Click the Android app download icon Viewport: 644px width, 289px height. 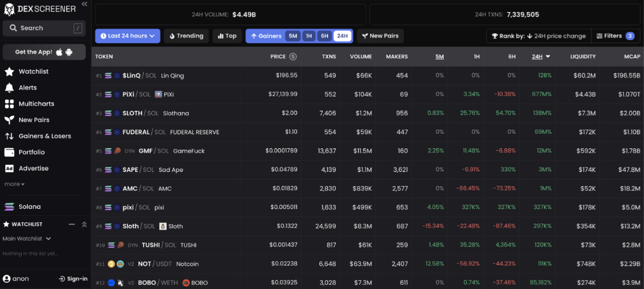pyautogui.click(x=69, y=52)
